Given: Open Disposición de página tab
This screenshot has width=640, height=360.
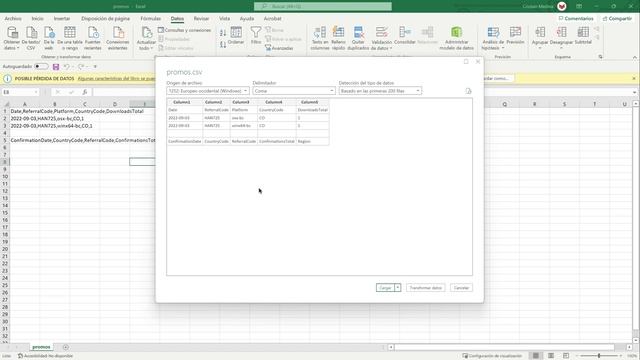Looking at the screenshot, I should [x=105, y=19].
